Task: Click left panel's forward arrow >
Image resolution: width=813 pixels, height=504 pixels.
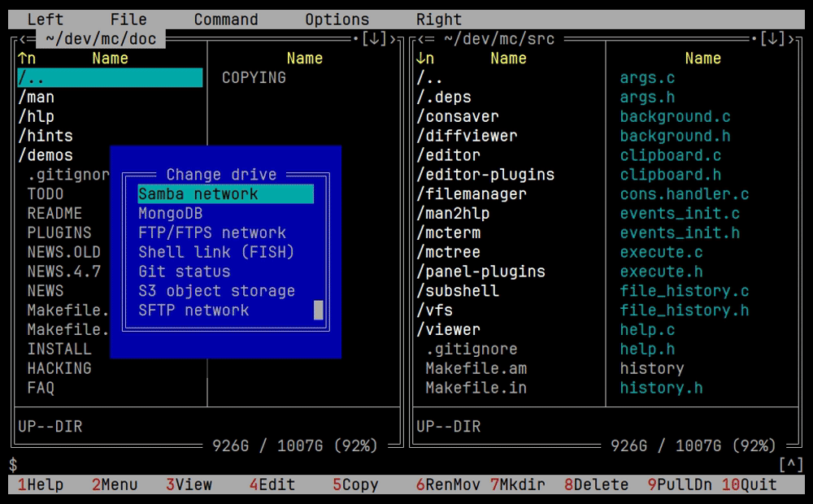Action: click(393, 39)
